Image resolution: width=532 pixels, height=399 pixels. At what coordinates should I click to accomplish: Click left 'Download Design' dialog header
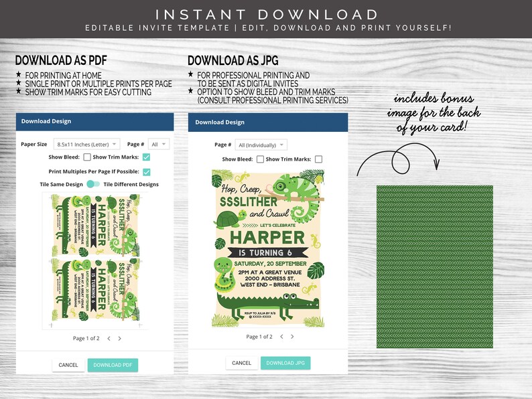pos(94,121)
